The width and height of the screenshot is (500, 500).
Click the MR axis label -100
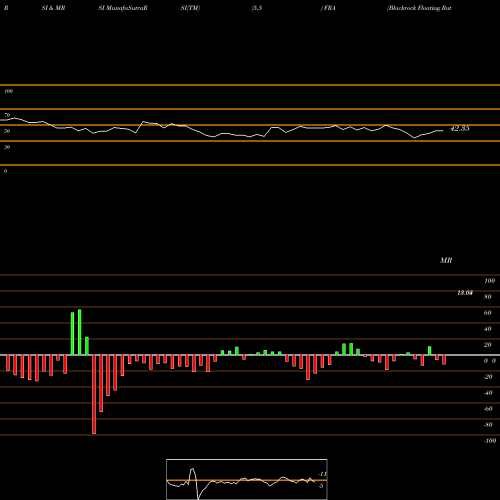click(x=490, y=441)
